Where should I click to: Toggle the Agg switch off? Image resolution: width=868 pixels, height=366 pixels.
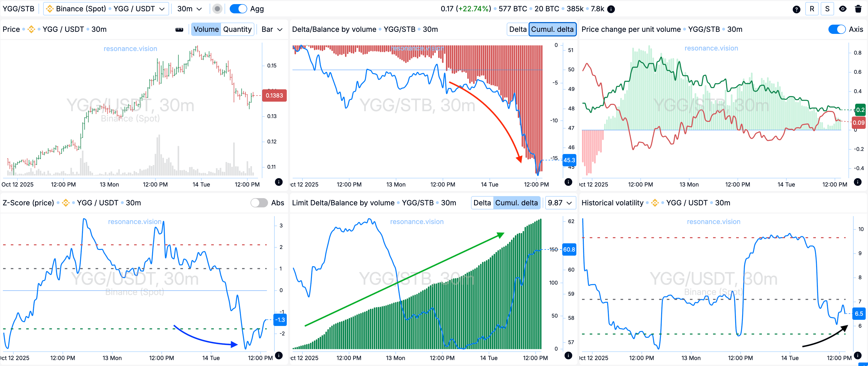coord(238,9)
